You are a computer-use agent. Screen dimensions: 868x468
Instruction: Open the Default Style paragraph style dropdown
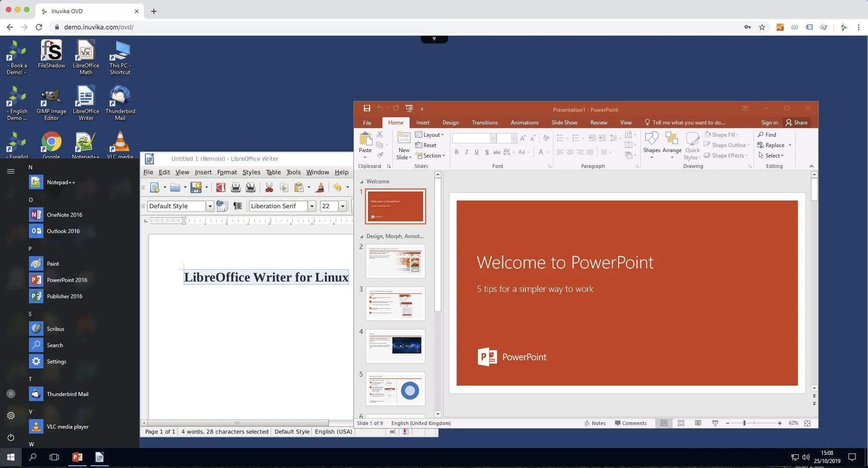coord(210,206)
